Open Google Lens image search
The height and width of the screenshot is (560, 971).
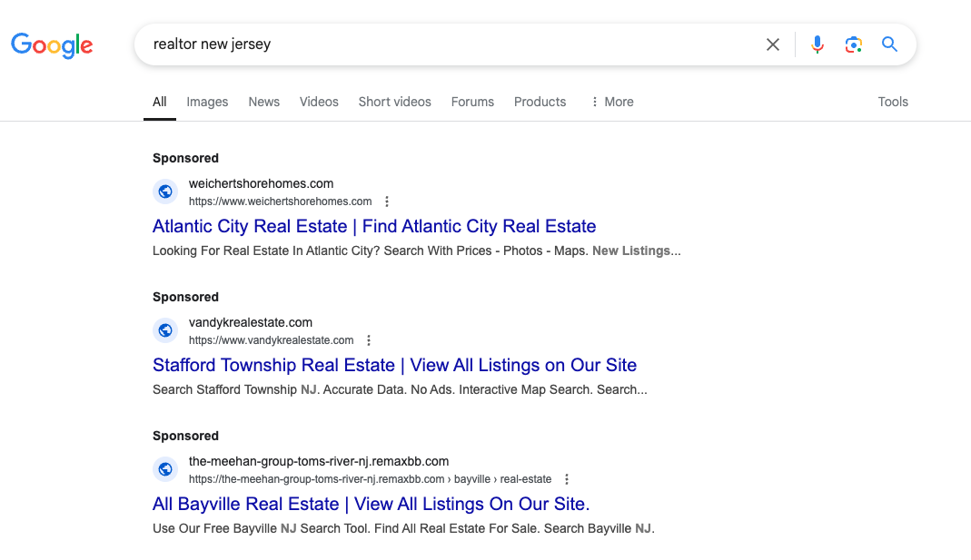[853, 44]
